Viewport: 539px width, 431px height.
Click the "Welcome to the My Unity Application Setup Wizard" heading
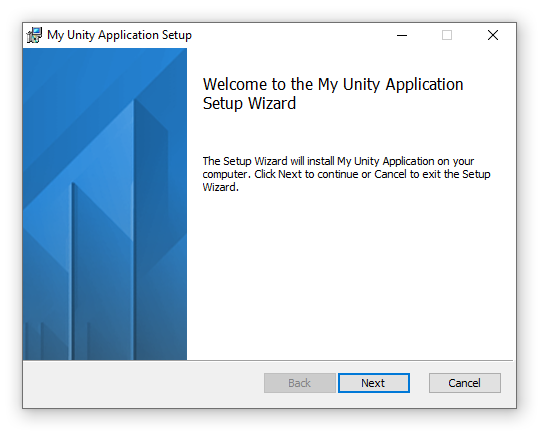333,93
